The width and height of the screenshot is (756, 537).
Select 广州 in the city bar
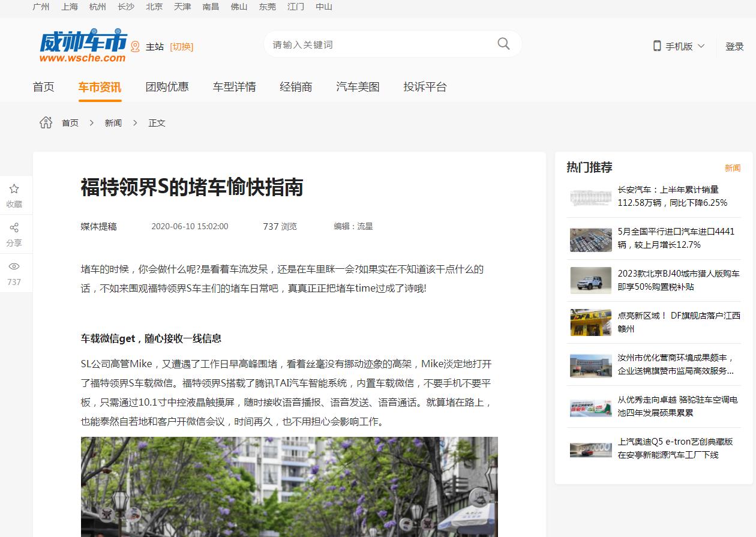[x=41, y=7]
